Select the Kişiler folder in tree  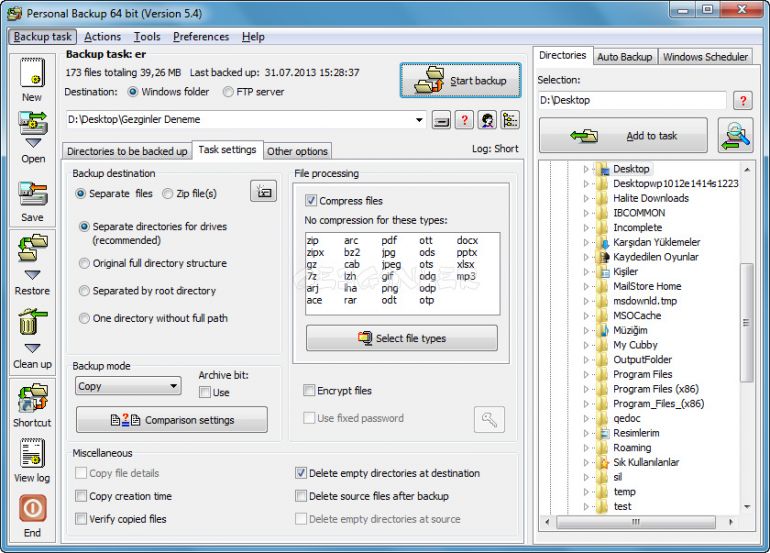[625, 272]
